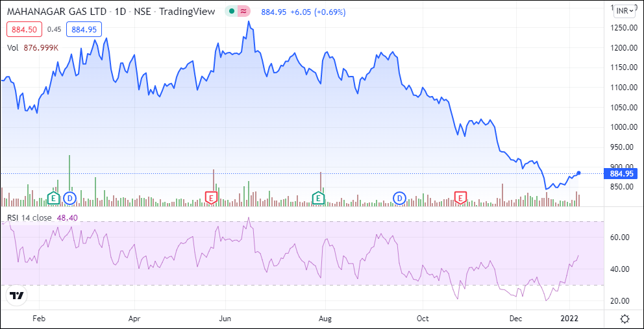Screen dimensions: 644x329
Task: Click the 2022 time axis label
Action: 570,319
